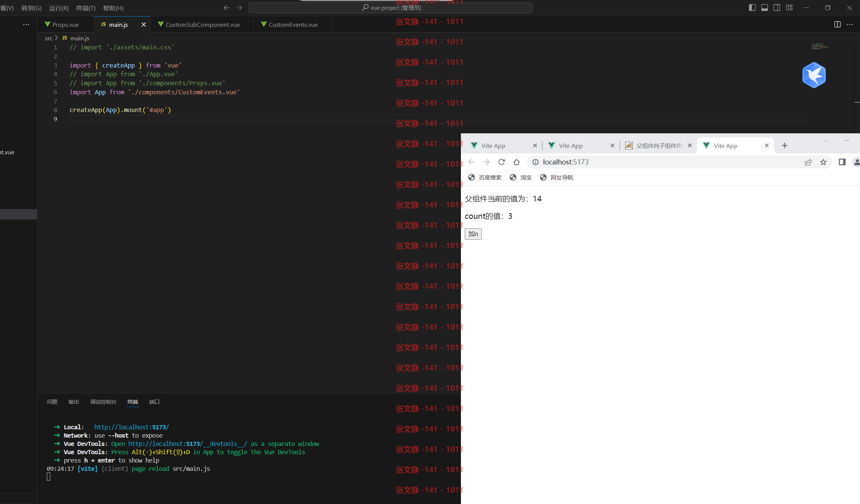Open the 转到(G) menu
860x504 pixels.
point(31,8)
